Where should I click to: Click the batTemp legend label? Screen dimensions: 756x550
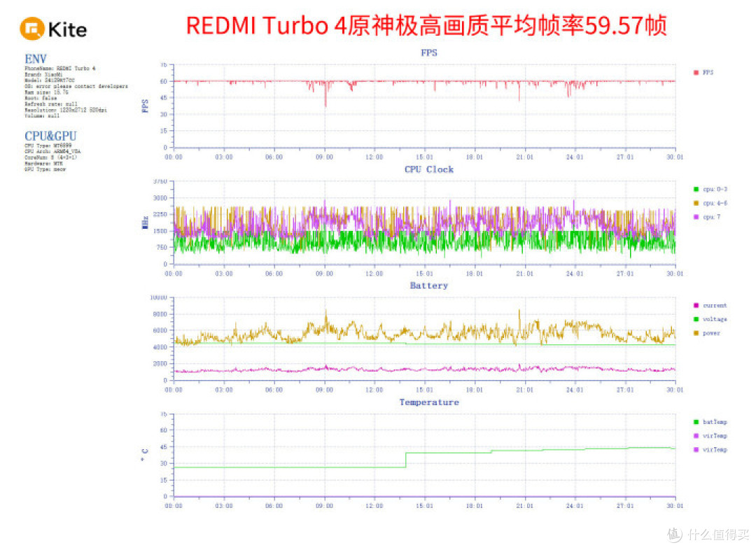pos(715,422)
